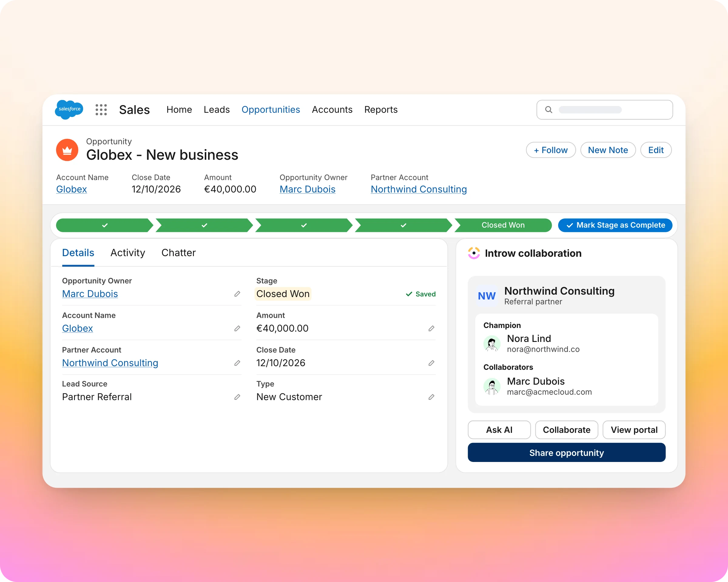Click the + Follow button
The image size is (728, 582).
click(551, 150)
